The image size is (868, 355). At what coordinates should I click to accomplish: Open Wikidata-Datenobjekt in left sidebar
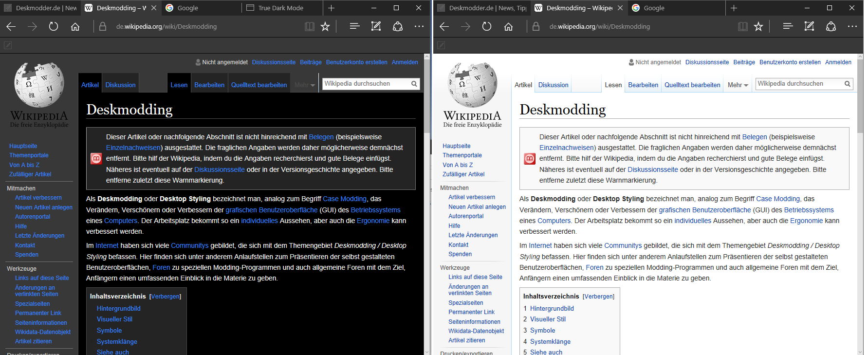(43, 332)
